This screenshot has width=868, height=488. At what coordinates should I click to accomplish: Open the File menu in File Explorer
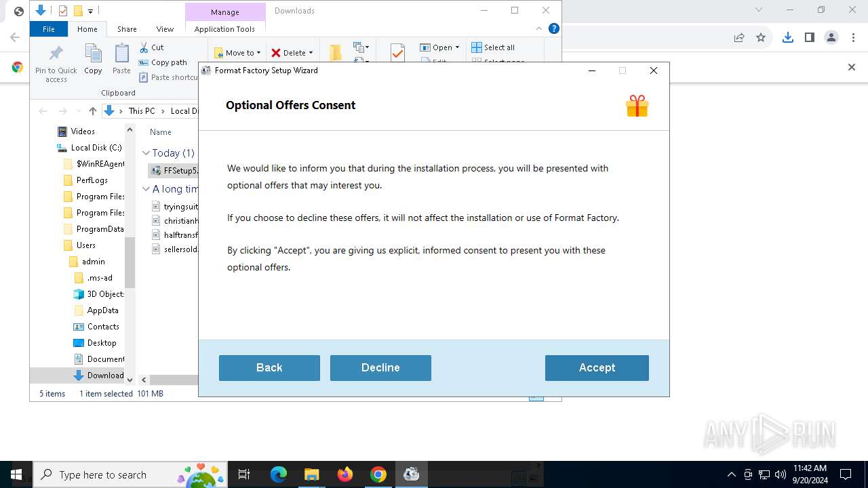click(49, 29)
